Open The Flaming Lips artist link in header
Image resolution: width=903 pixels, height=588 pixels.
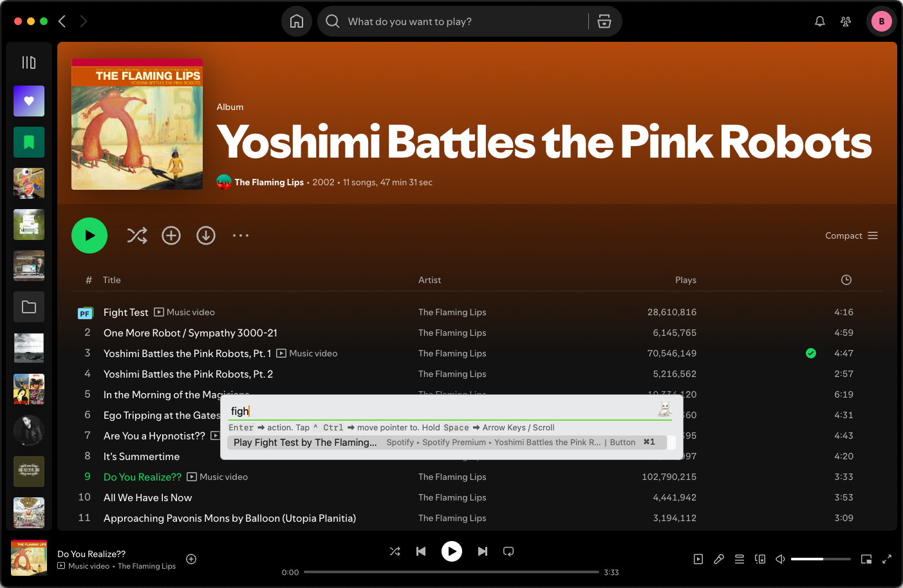tap(269, 182)
